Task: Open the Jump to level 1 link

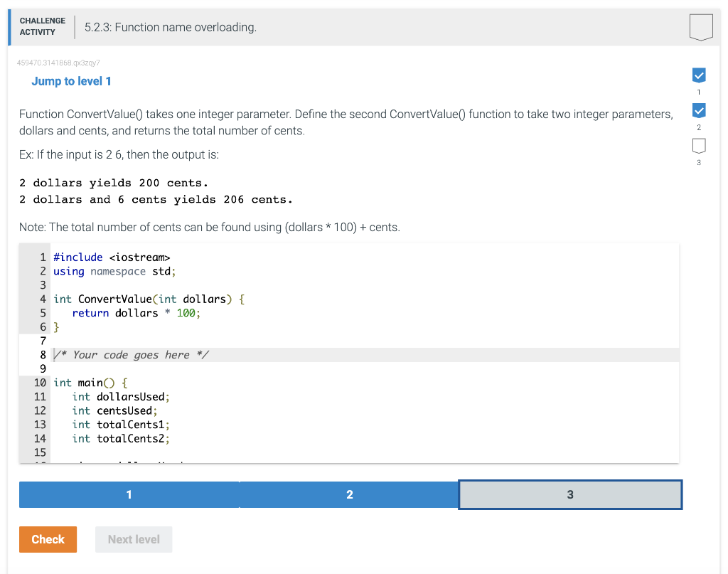Action: (x=71, y=81)
